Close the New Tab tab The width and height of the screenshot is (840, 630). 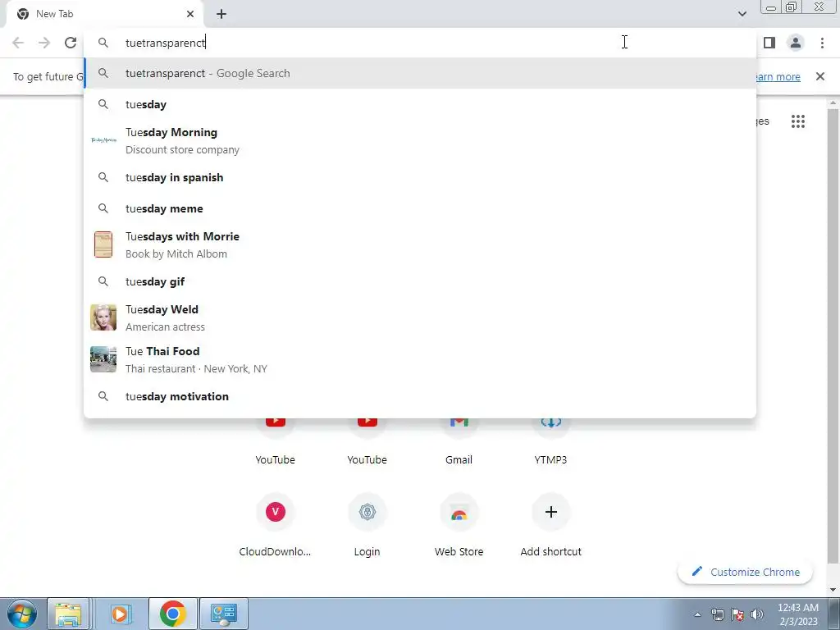190,14
